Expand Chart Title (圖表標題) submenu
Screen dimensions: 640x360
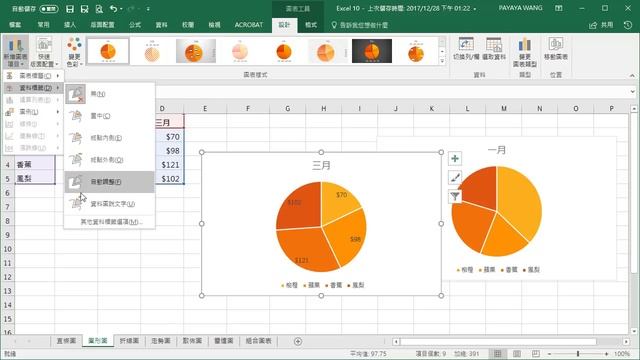[x=33, y=76]
